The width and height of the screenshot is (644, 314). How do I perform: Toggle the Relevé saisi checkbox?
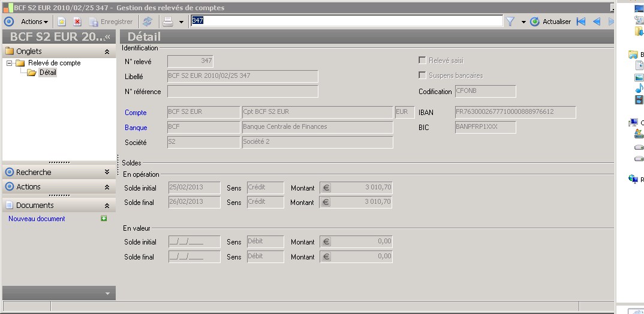pyautogui.click(x=422, y=61)
